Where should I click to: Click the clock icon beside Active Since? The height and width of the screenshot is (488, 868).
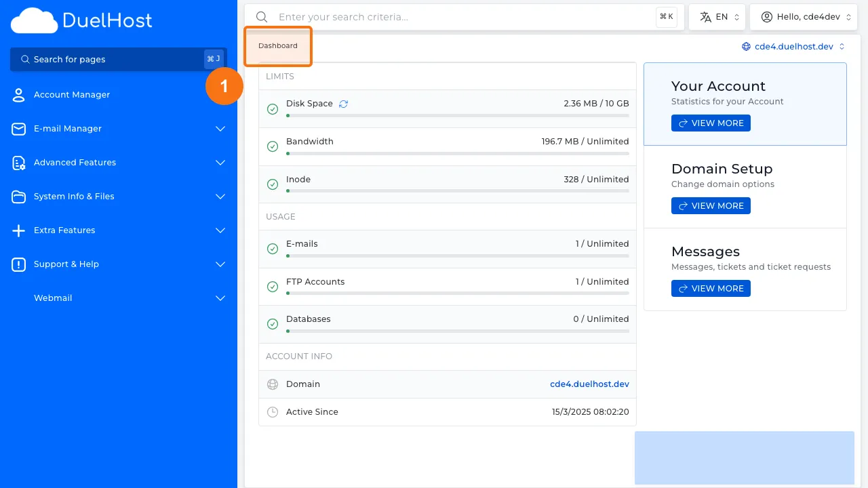click(273, 411)
